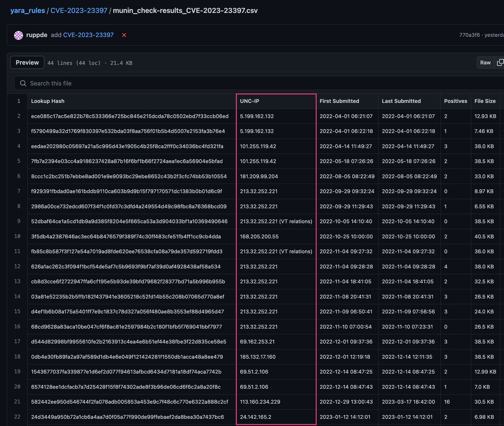This screenshot has height=426, width=504.
Task: Click hash starting 626a1ac262c3f094
Action: click(126, 267)
